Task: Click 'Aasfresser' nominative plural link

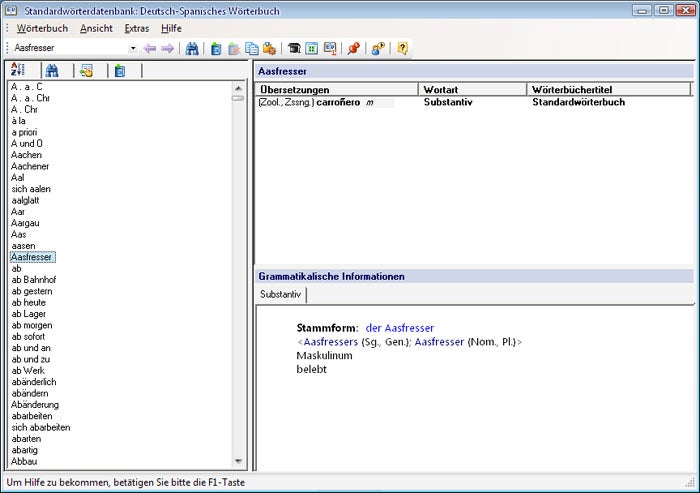Action: [439, 342]
